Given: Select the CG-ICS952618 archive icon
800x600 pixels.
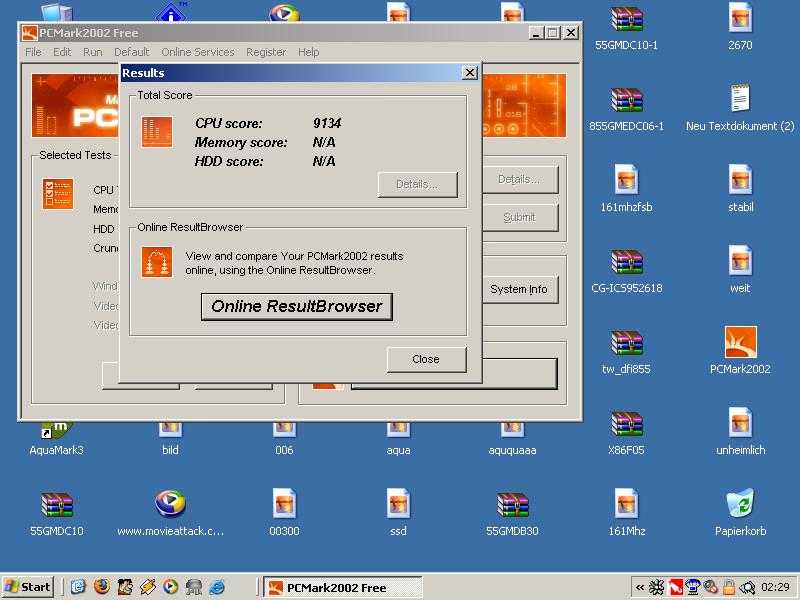Looking at the screenshot, I should [x=627, y=272].
